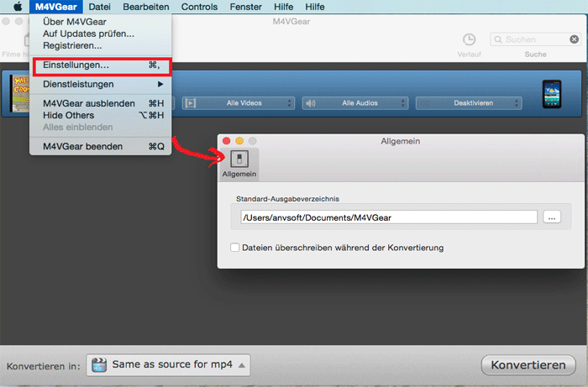588x387 pixels.
Task: Quit with M4VGear beenden
Action: pos(101,146)
